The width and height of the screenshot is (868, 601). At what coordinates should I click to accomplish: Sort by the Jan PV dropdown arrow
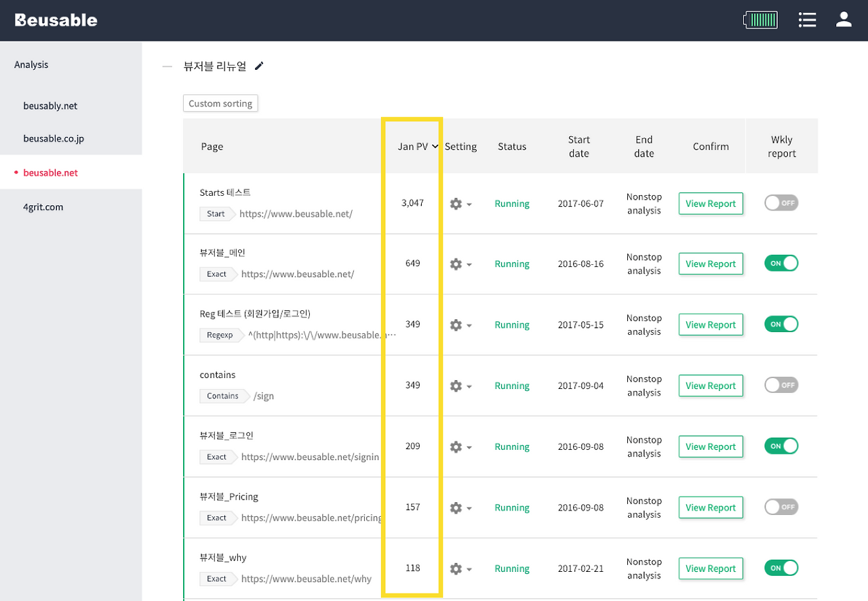(x=435, y=146)
